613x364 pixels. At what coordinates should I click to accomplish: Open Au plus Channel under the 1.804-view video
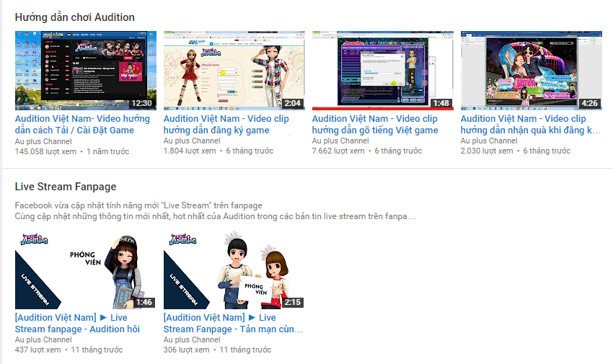[x=192, y=141]
